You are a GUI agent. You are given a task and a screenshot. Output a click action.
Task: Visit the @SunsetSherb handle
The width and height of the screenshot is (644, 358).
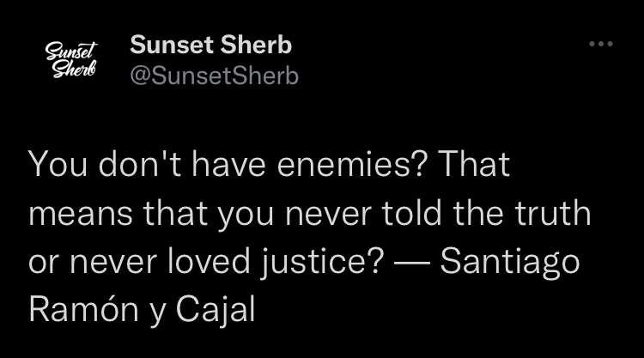214,76
